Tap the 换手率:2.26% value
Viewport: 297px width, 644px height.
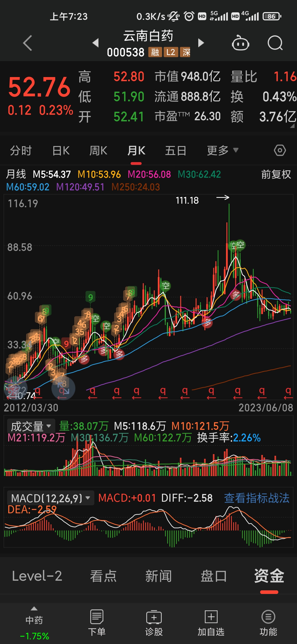229,438
